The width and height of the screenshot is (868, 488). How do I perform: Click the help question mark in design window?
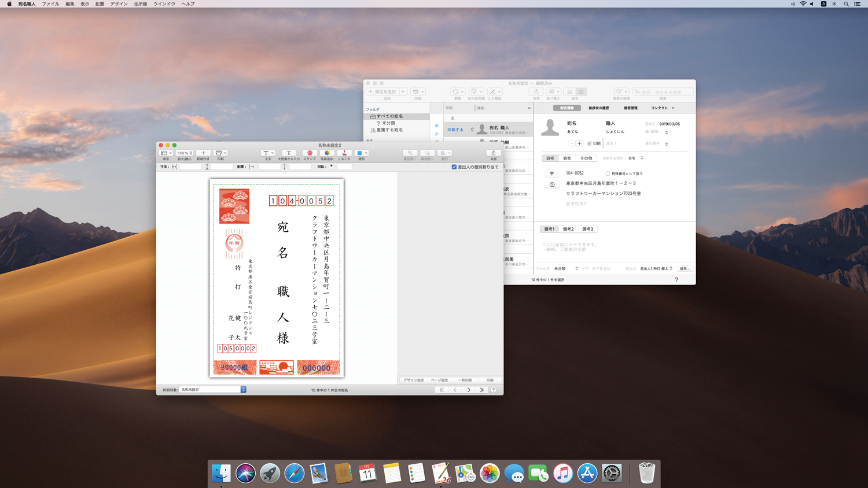(494, 390)
